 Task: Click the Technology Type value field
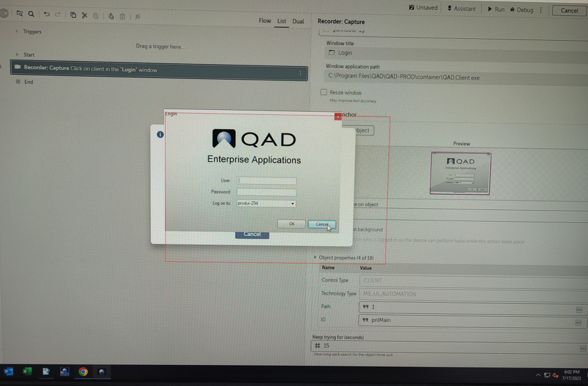(x=473, y=294)
